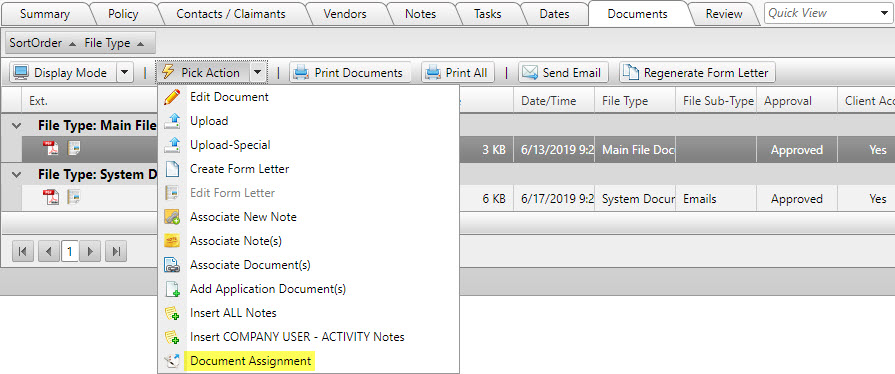The width and height of the screenshot is (895, 374).
Task: Choose Upload-Special menu entry
Action: click(308, 145)
